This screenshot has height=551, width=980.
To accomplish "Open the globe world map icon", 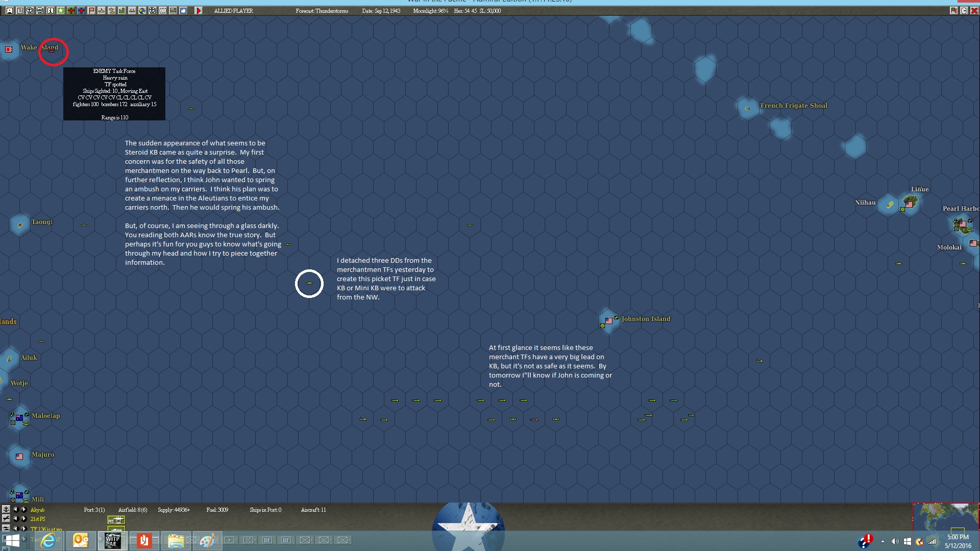I will (142, 11).
